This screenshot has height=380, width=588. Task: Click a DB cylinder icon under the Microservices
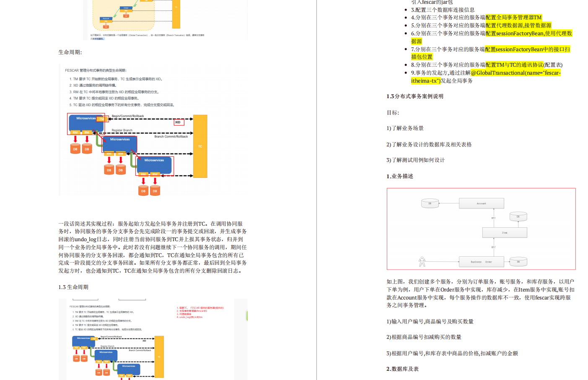pyautogui.click(x=75, y=148)
